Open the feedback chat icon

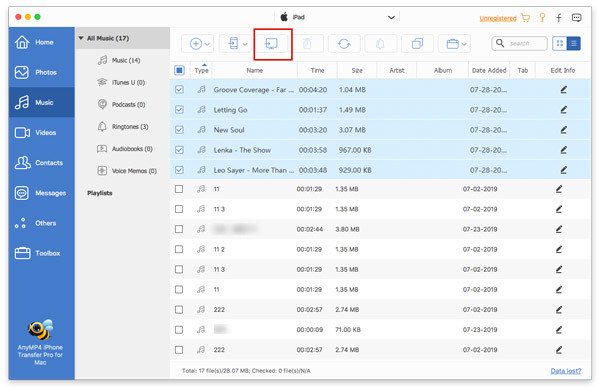click(x=576, y=18)
